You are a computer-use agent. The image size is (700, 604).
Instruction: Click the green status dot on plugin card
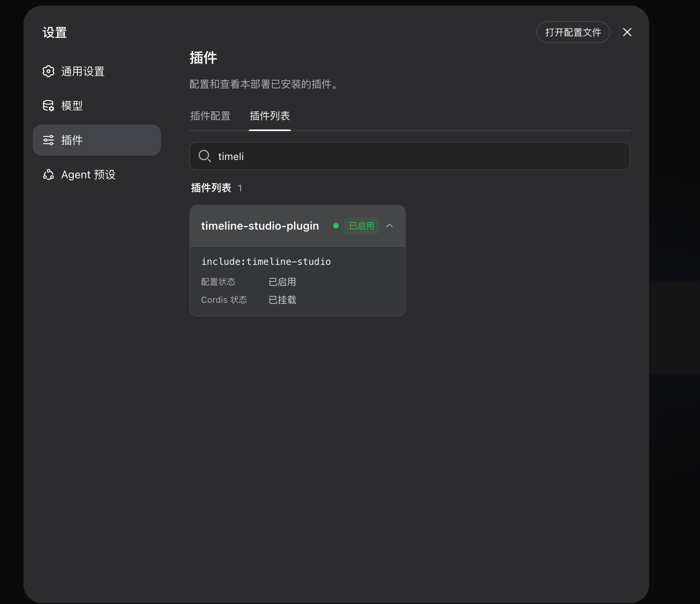[x=336, y=226]
